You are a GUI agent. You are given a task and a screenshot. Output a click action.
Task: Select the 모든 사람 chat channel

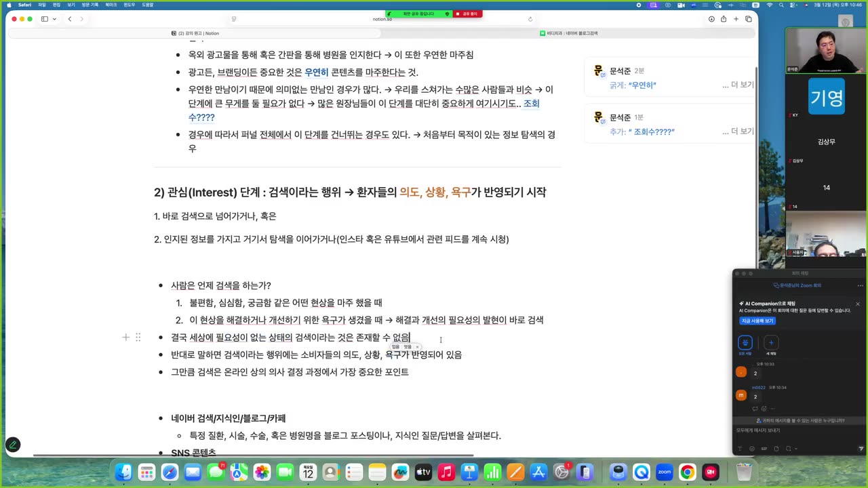745,344
